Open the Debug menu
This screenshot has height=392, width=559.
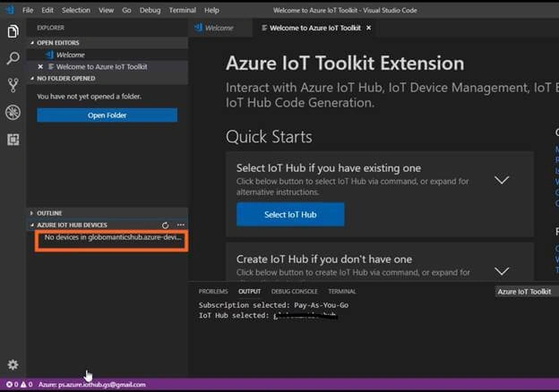coord(150,10)
